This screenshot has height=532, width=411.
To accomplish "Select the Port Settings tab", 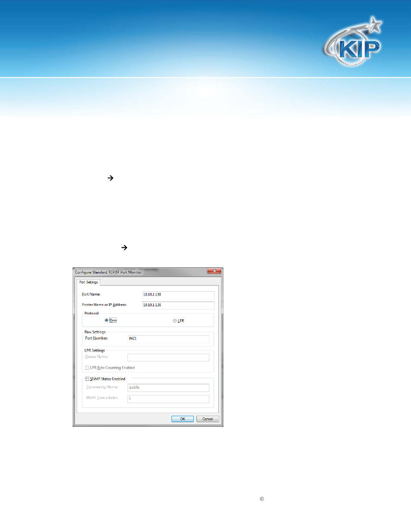I will coord(89,282).
